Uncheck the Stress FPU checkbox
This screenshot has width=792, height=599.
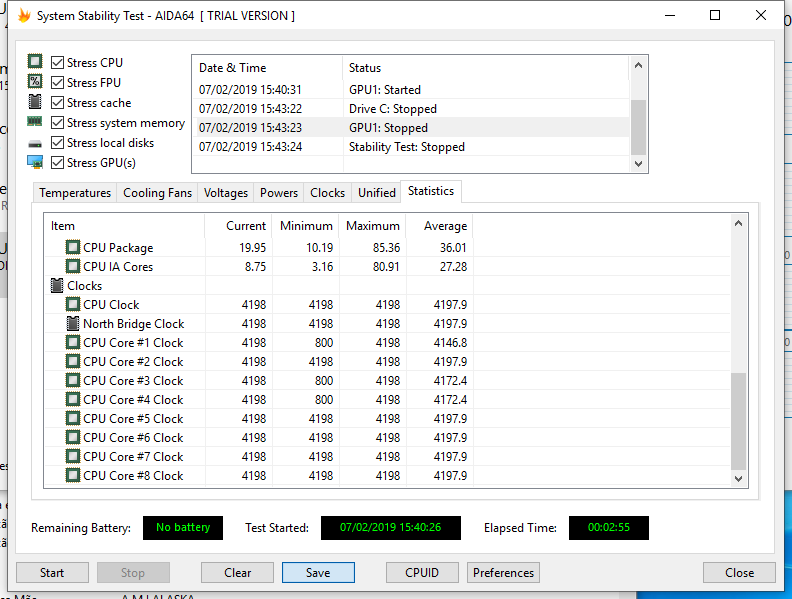point(58,82)
